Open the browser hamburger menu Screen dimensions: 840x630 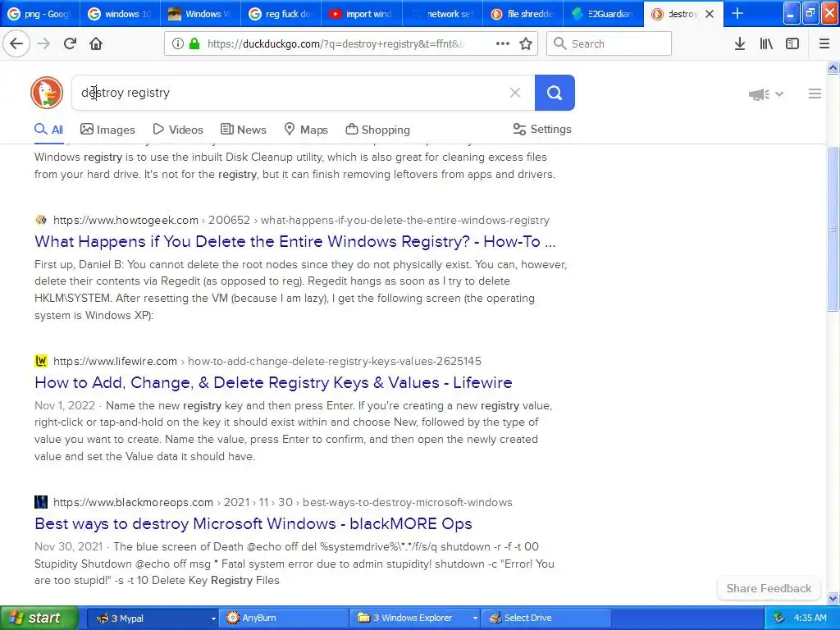pyautogui.click(x=824, y=43)
